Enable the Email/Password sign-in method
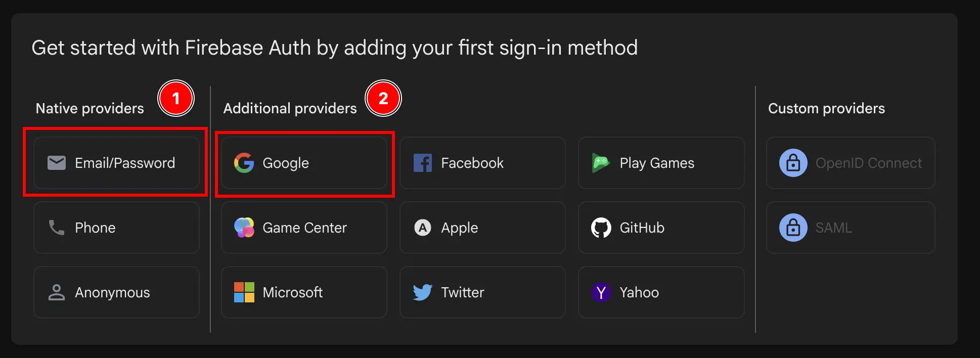Image resolution: width=980 pixels, height=358 pixels. click(116, 163)
